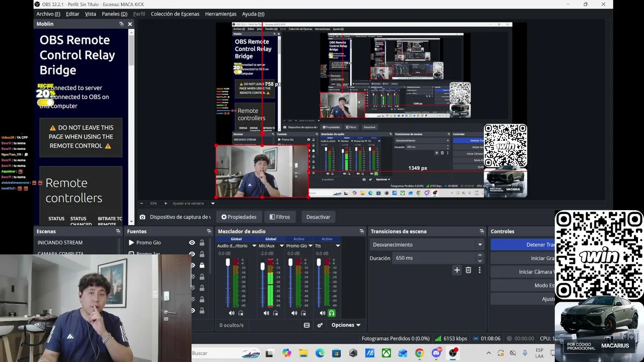Expand the Desvanecimiento transition dropdown
The image size is (644, 362).
pyautogui.click(x=479, y=245)
